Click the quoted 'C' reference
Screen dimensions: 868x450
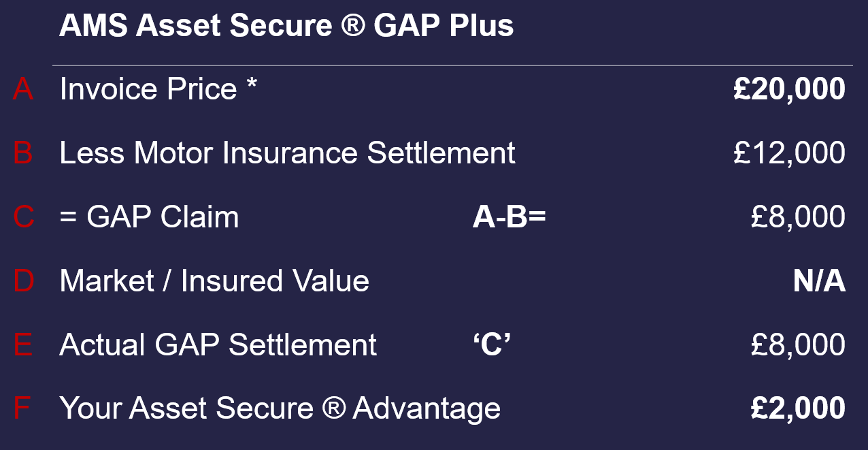[x=491, y=344]
